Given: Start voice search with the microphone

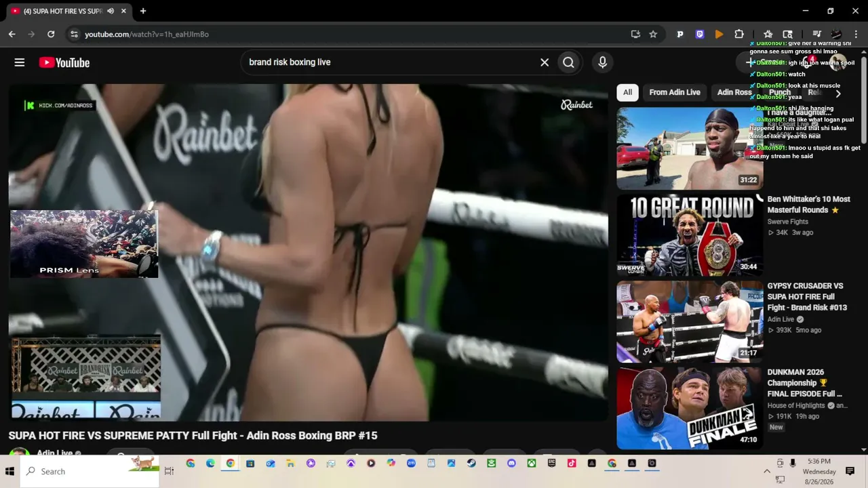Looking at the screenshot, I should [602, 62].
